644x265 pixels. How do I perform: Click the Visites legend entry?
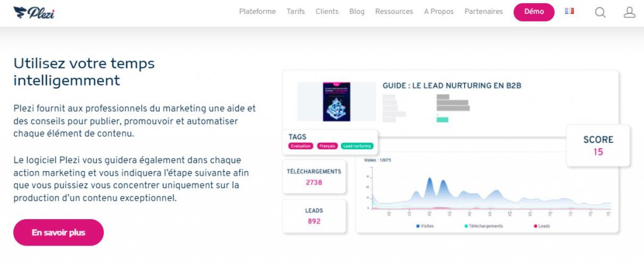coord(425,226)
